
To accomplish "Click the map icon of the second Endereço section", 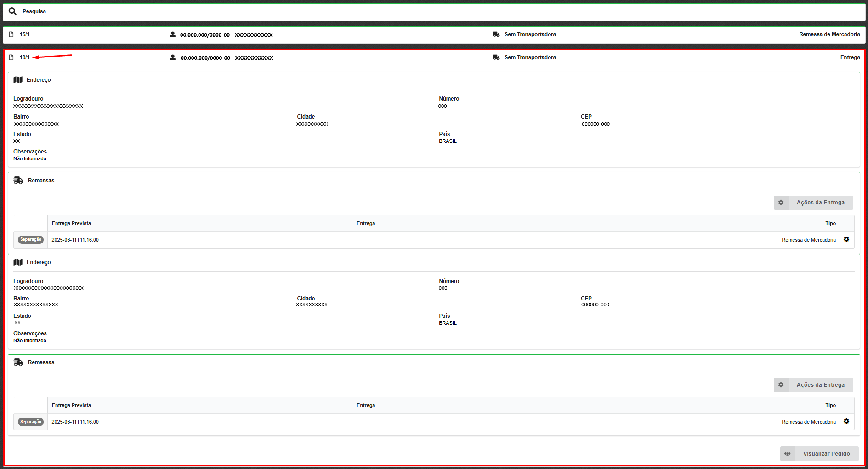I will pos(18,262).
